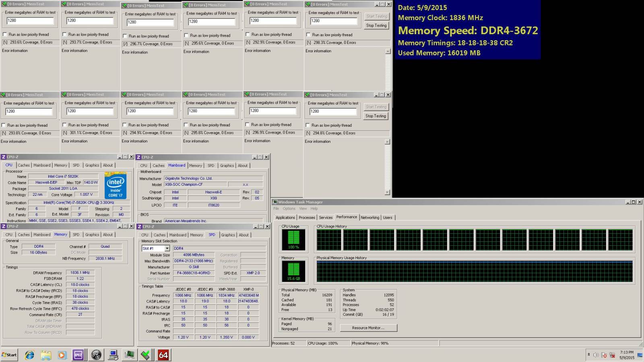Viewport: 644px width, 362px height.
Task: Open the Options menu in Task Manager
Action: tap(289, 209)
